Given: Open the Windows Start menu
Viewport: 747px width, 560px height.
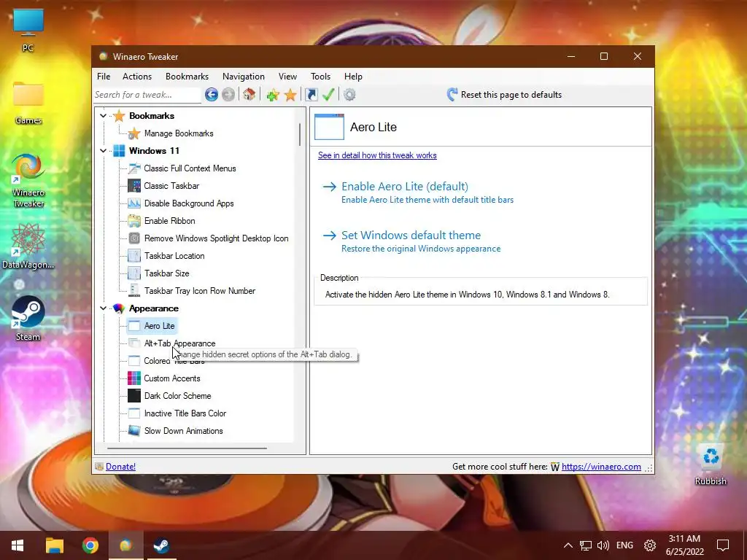Looking at the screenshot, I should [x=18, y=545].
